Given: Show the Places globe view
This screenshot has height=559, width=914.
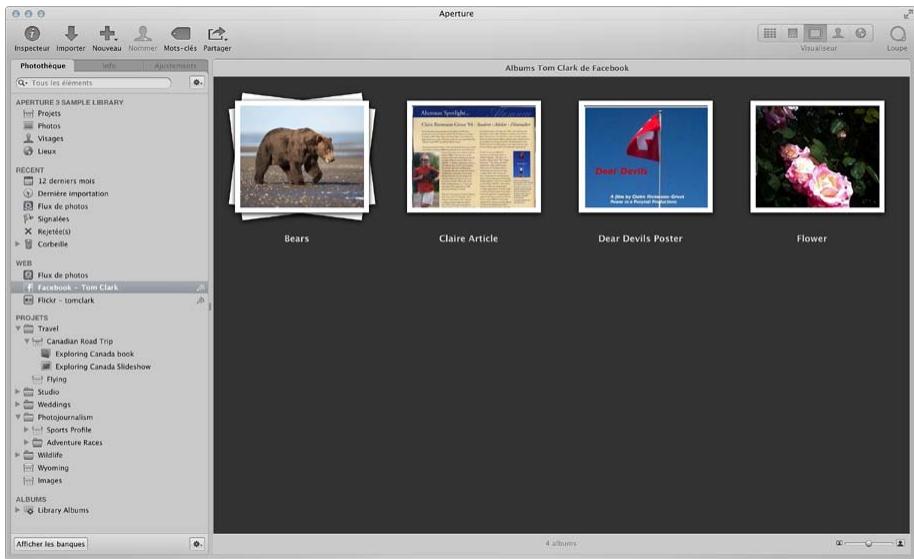Looking at the screenshot, I should point(860,33).
